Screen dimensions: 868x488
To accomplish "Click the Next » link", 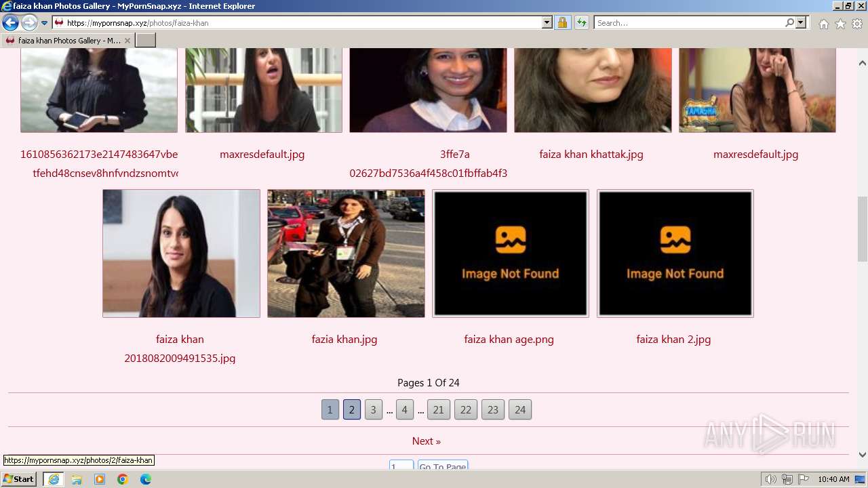I will 427,441.
